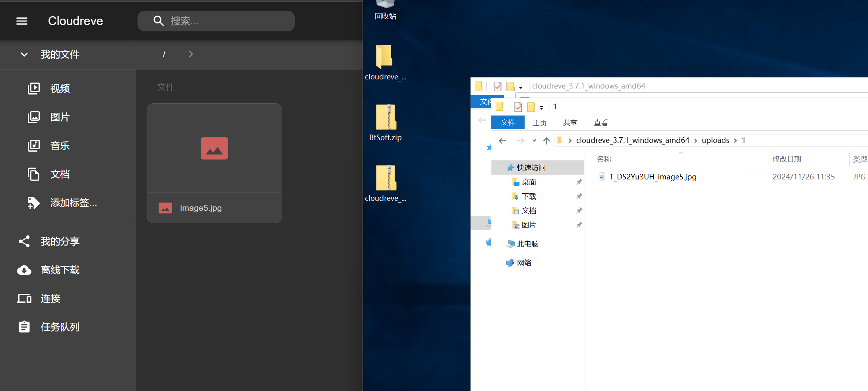The height and width of the screenshot is (391, 868).
Task: Open 我的文件 in the sidebar
Action: click(60, 54)
